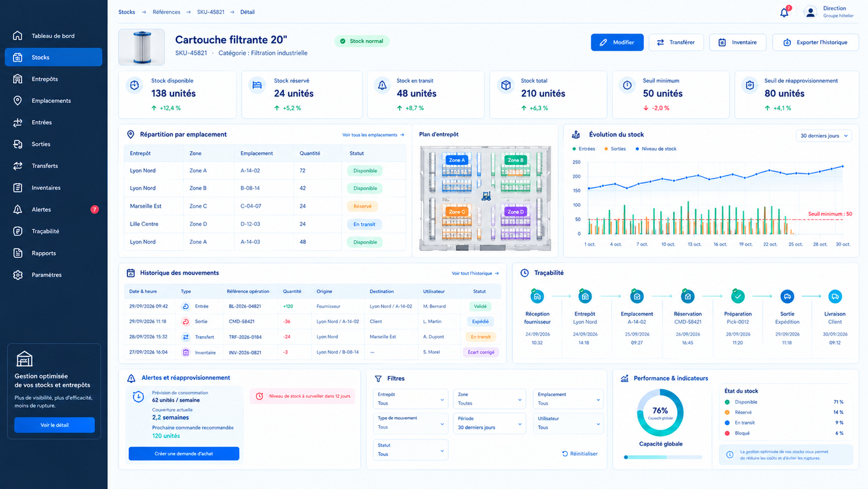Click the Seuil de réapprovisionnement card icon

point(750,85)
